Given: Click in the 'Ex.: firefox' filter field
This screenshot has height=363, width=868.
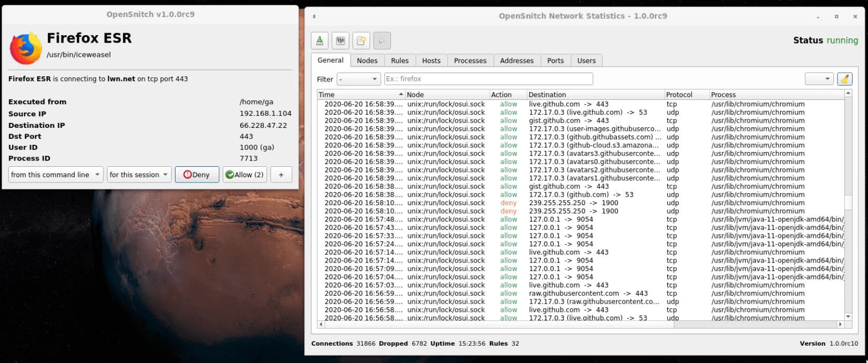Looking at the screenshot, I should pyautogui.click(x=489, y=79).
